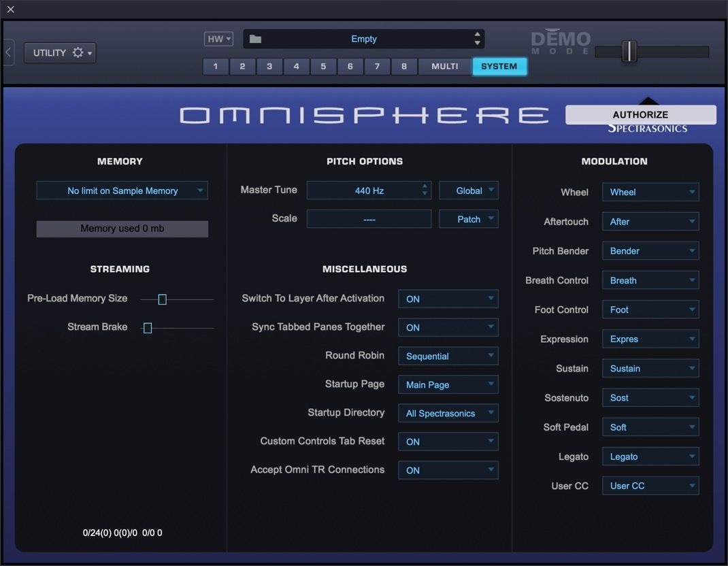Open the User CC dropdown

click(650, 486)
